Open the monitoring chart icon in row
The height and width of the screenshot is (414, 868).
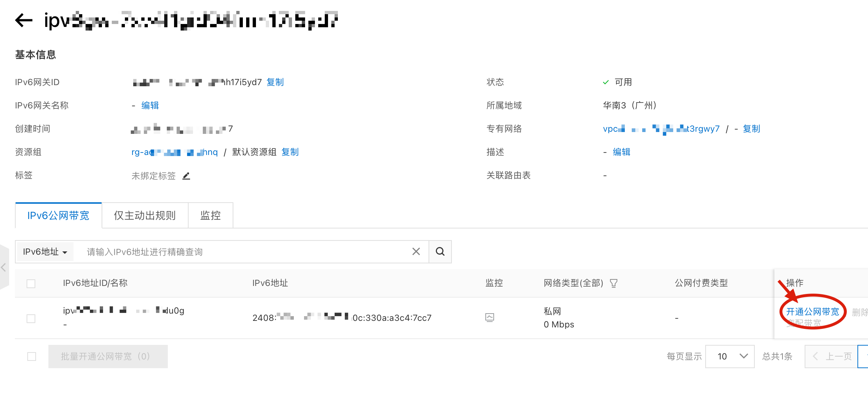490,318
